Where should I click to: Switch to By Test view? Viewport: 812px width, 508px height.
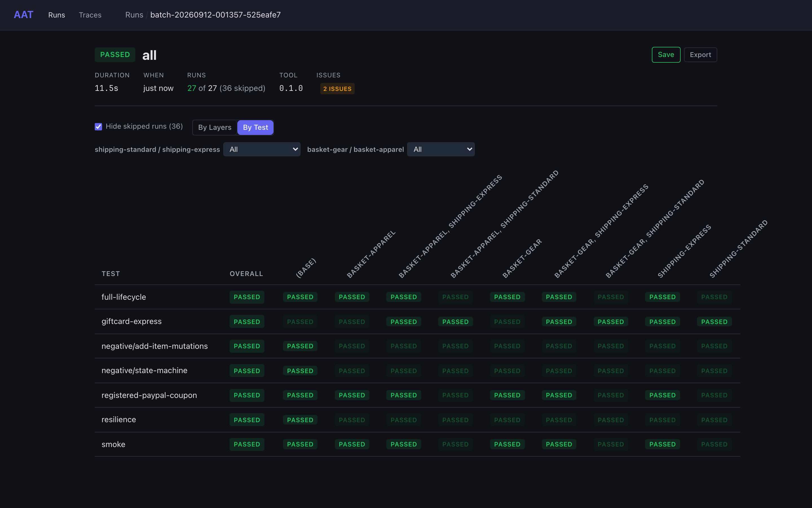point(255,127)
